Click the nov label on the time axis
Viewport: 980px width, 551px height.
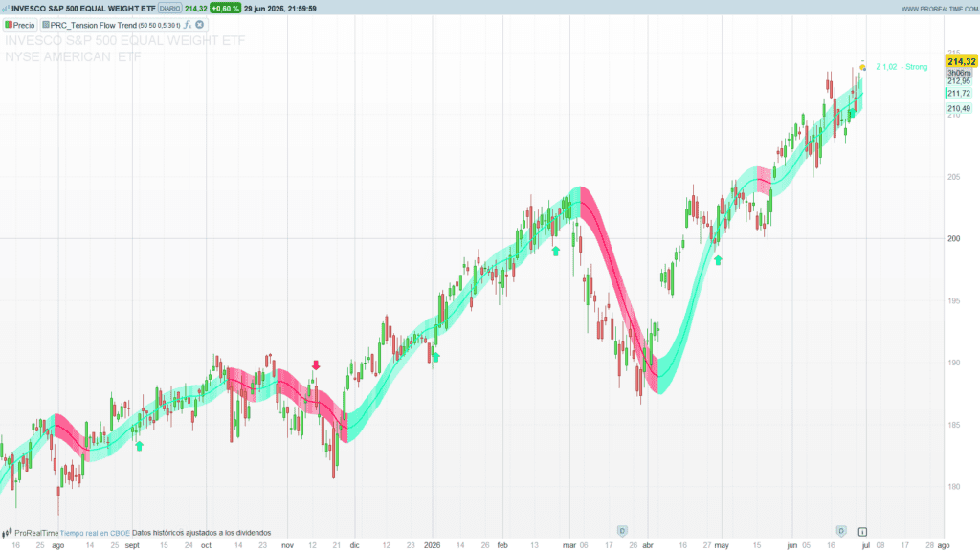(287, 545)
